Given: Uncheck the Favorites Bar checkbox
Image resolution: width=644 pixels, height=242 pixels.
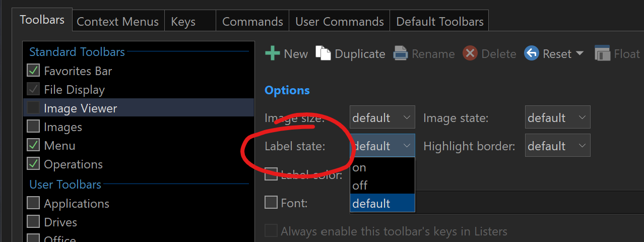Looking at the screenshot, I should (x=33, y=71).
